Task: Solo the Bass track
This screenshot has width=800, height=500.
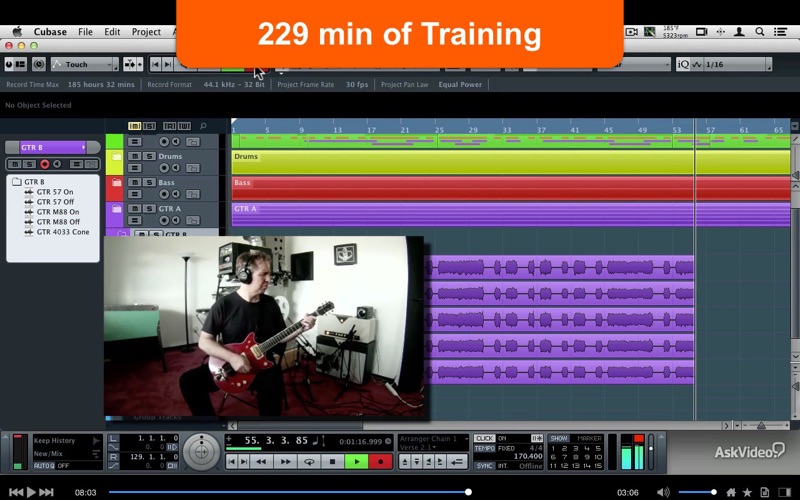Action: click(149, 182)
